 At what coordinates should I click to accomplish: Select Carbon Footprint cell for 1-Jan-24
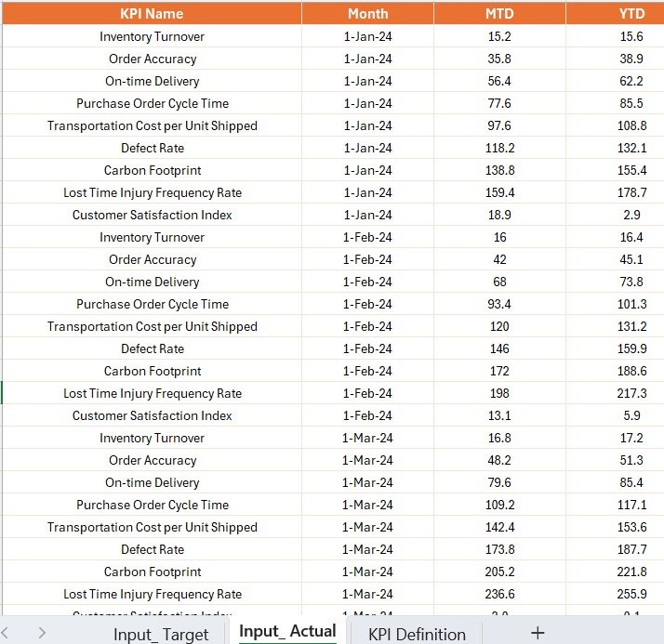click(x=152, y=170)
